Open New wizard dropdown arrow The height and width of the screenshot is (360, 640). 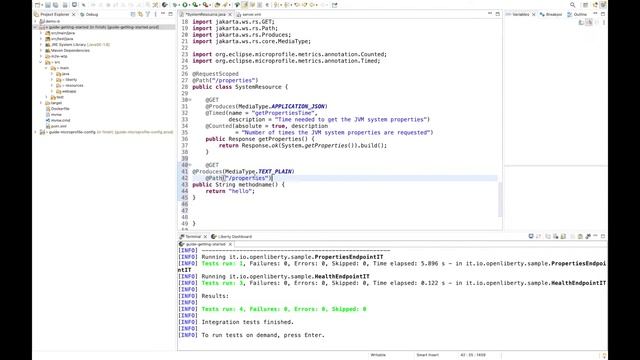pos(41,5)
